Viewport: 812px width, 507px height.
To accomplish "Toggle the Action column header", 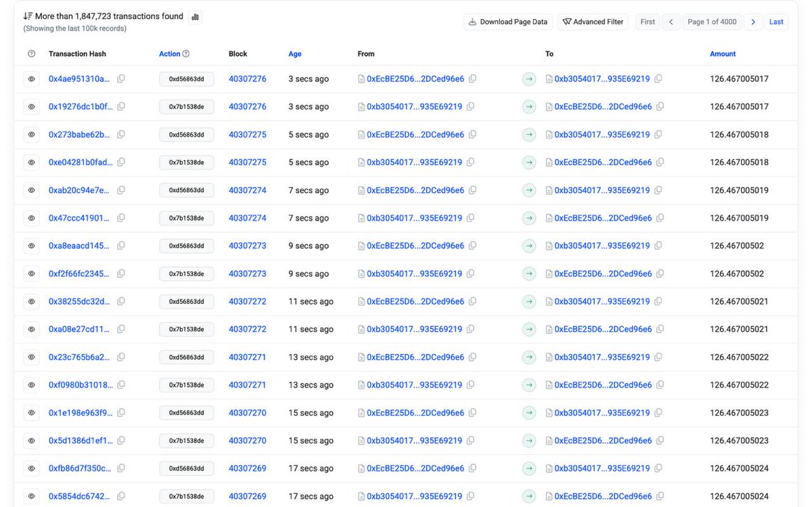I will (x=170, y=54).
